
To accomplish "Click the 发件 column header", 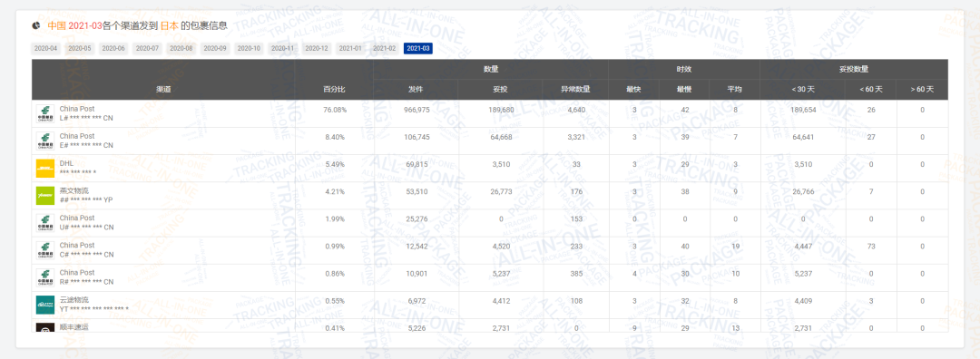I will (x=416, y=89).
